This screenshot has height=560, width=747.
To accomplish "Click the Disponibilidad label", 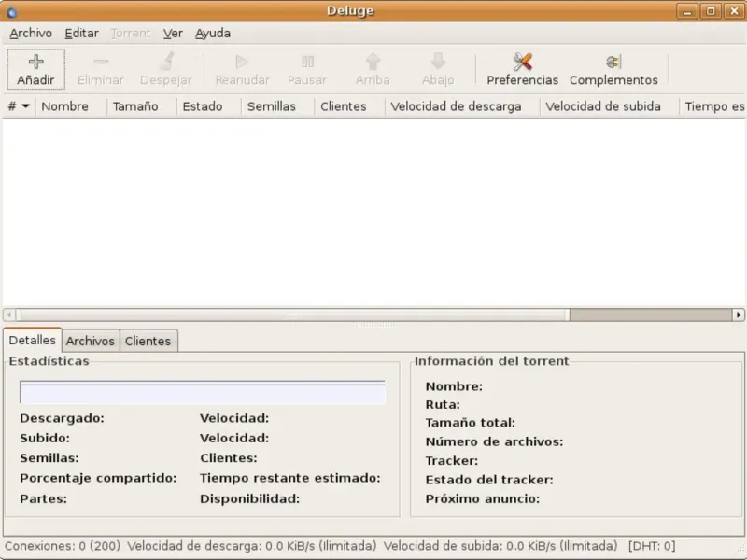I will (249, 499).
